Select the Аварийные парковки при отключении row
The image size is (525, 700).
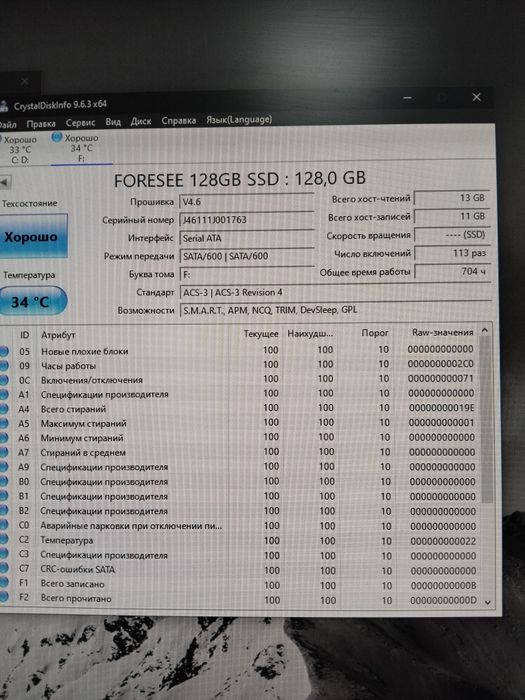coord(240,526)
